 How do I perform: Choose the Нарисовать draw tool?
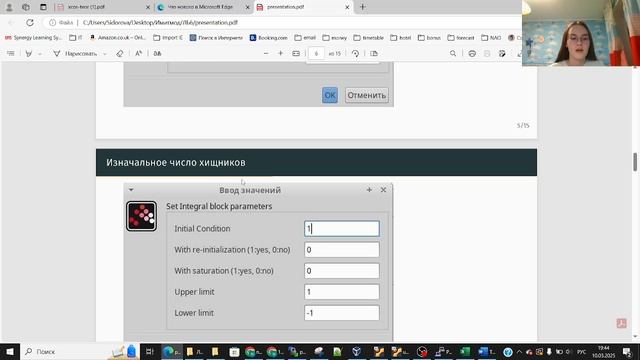(x=76, y=53)
